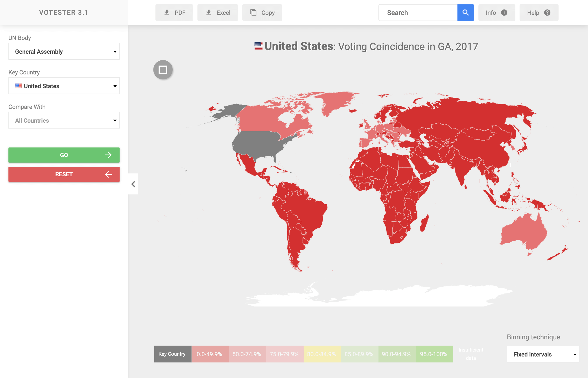Open the UN Body General Assembly dropdown

[x=64, y=51]
